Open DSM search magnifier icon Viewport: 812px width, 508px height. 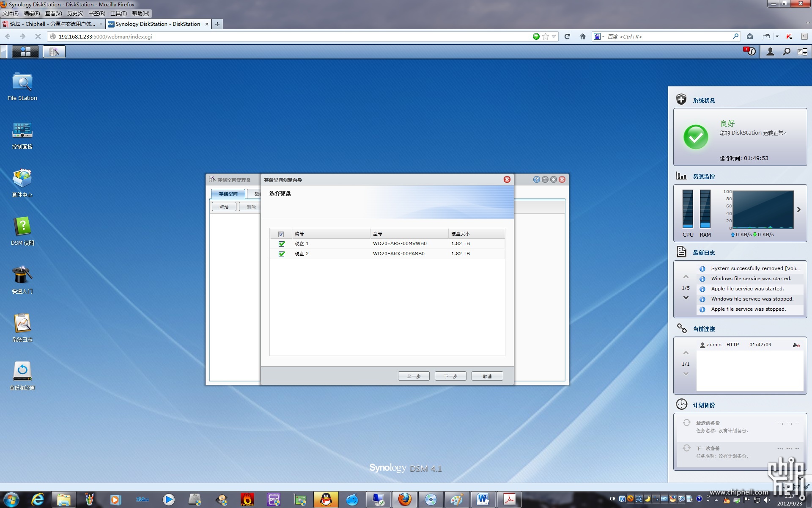pos(786,52)
